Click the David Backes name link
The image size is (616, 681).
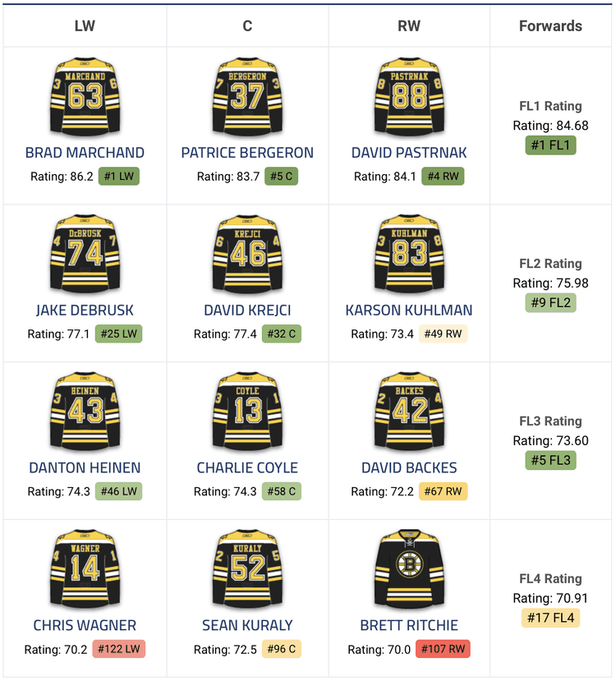(409, 467)
